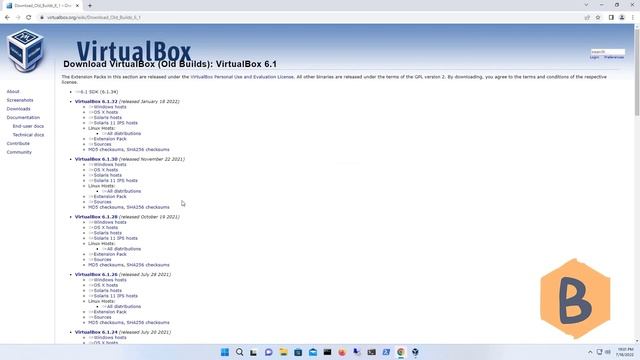Viewport: 640px width, 360px height.
Task: Open About in the sidebar
Action: point(13,91)
